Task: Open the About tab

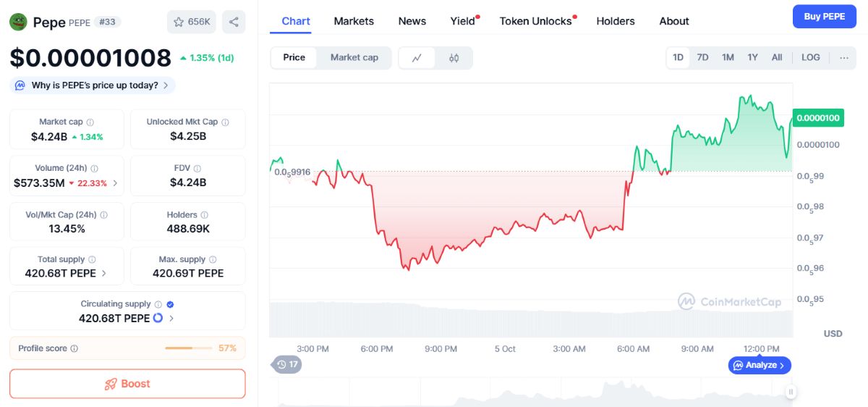Action: 674,21
